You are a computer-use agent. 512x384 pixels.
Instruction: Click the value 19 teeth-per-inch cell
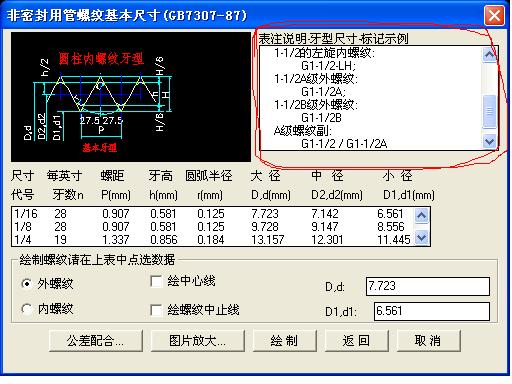point(61,240)
